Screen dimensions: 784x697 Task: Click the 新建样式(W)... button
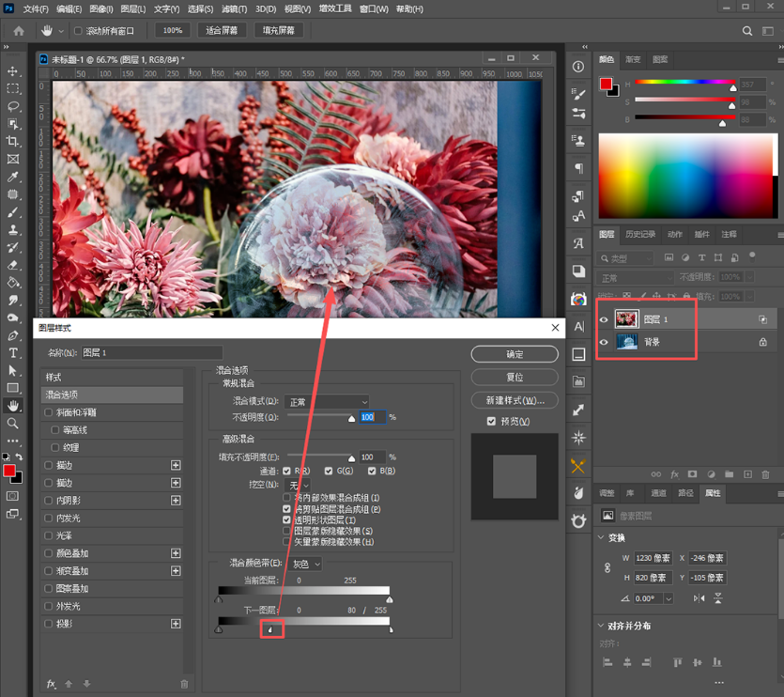click(515, 400)
